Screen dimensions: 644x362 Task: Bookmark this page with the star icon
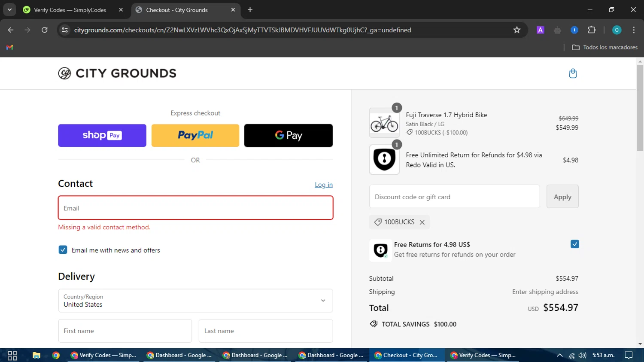[x=517, y=30]
